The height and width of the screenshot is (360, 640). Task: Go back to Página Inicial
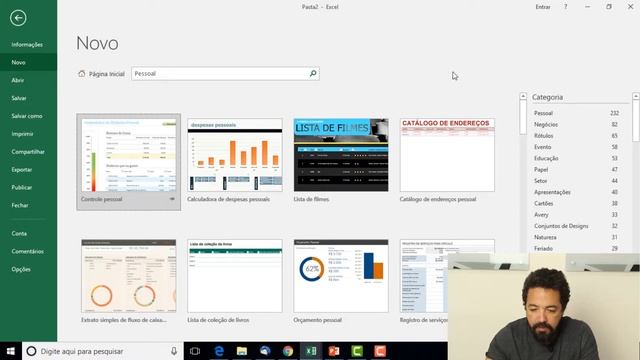[x=101, y=74]
